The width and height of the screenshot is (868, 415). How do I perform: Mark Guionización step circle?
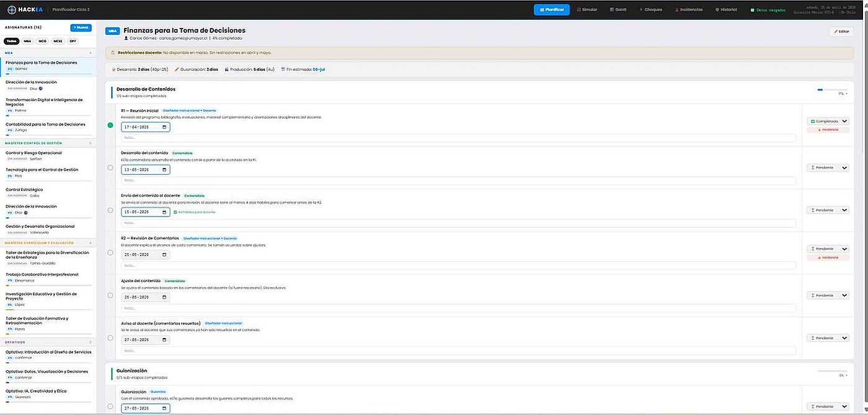[x=110, y=406]
